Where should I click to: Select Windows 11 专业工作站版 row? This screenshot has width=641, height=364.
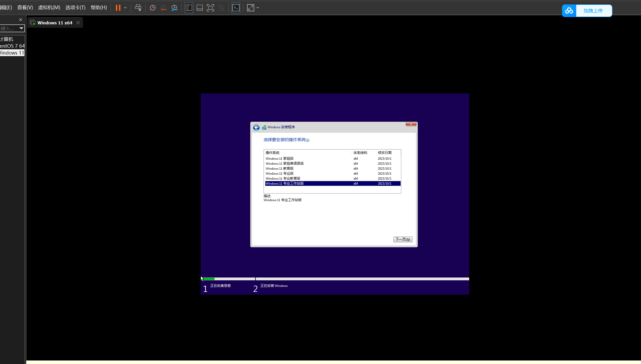[333, 184]
